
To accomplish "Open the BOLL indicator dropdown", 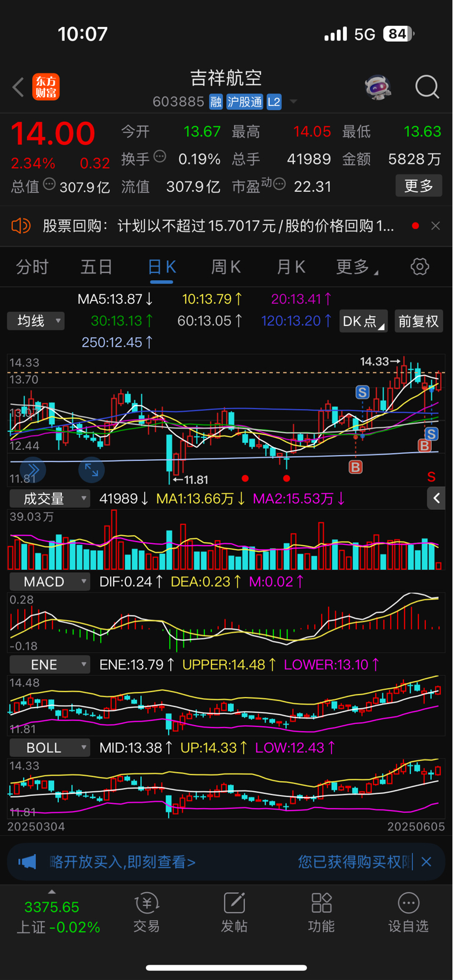I will [x=49, y=748].
